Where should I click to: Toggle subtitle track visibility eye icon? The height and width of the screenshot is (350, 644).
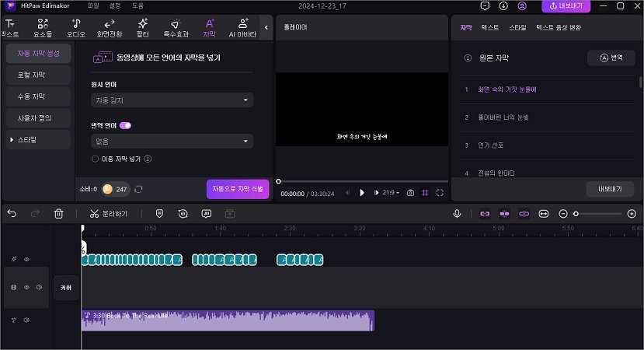(26, 259)
